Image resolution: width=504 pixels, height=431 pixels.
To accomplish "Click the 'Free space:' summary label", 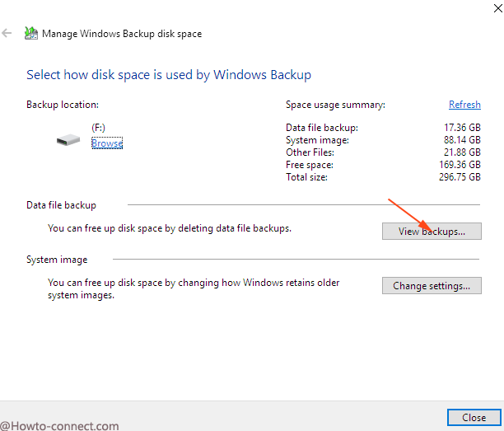I will tap(310, 165).
